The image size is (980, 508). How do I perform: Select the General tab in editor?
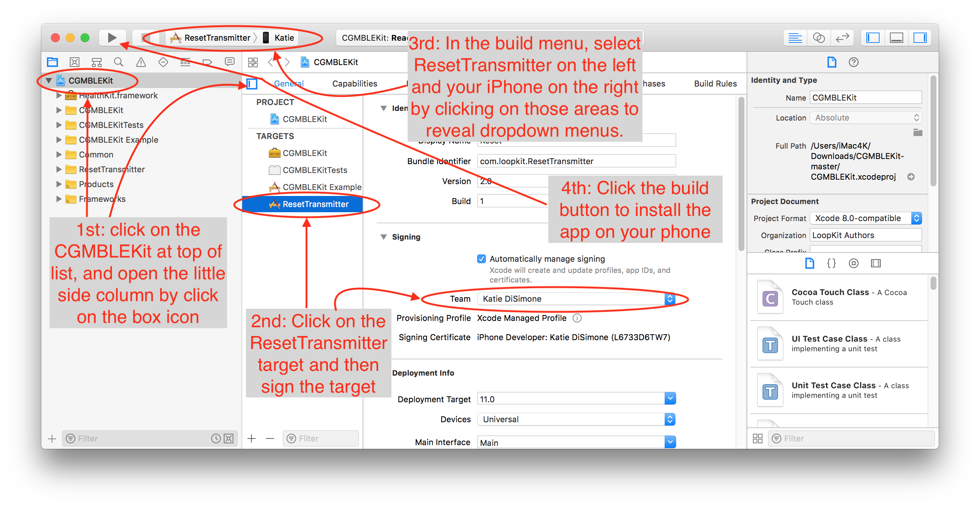289,83
